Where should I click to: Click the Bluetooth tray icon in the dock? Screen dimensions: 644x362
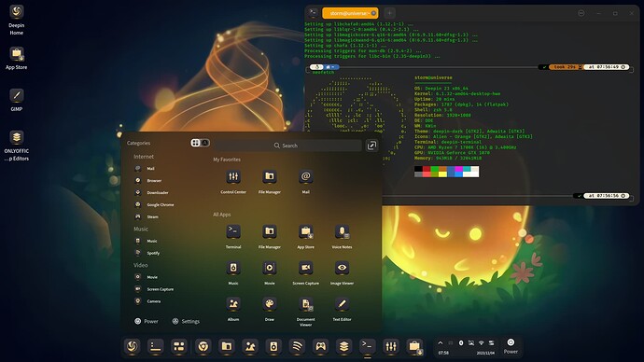pyautogui.click(x=461, y=342)
